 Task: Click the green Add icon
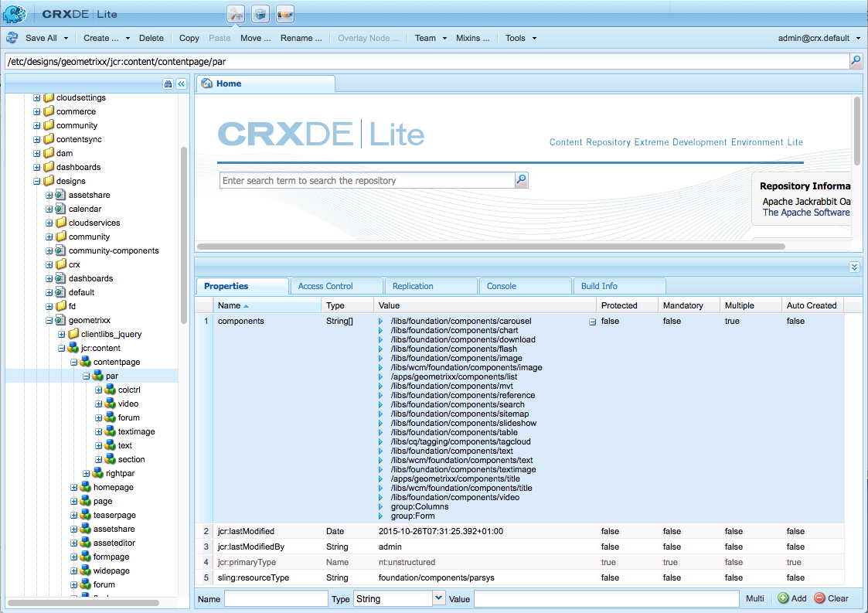point(783,598)
